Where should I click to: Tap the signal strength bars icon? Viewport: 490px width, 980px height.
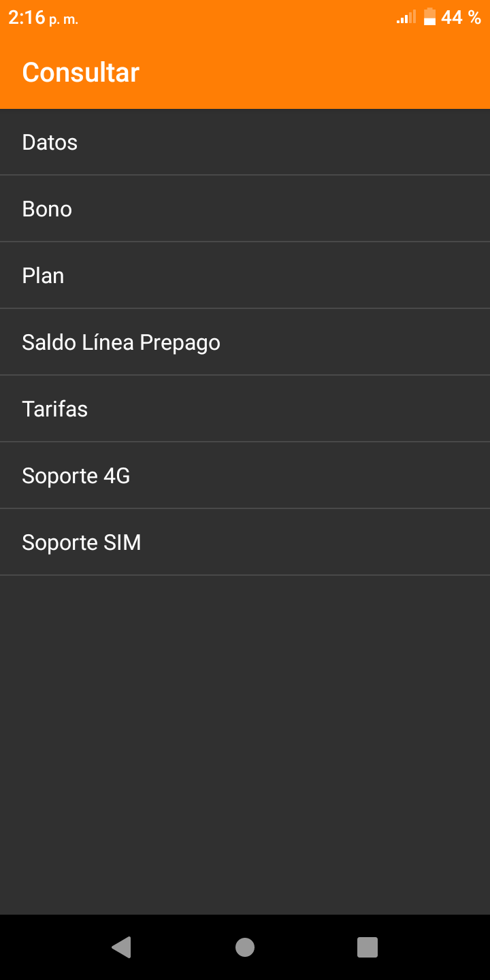coord(406,17)
